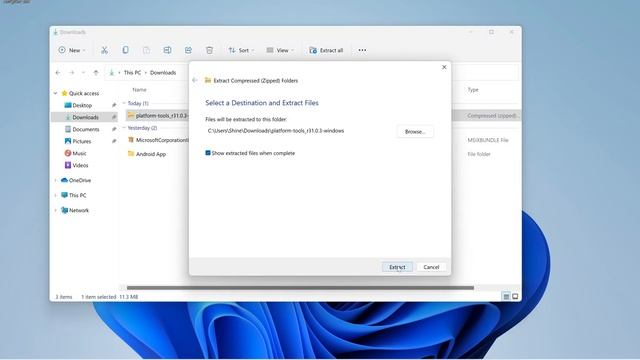Click the Rename icon in toolbar
This screenshot has width=640, height=360.
(x=167, y=50)
